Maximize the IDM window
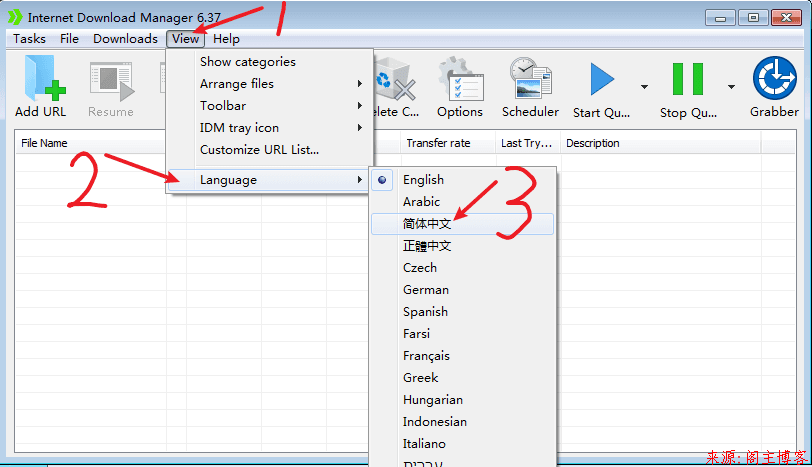Viewport: 812px width, 467px height. coord(753,18)
